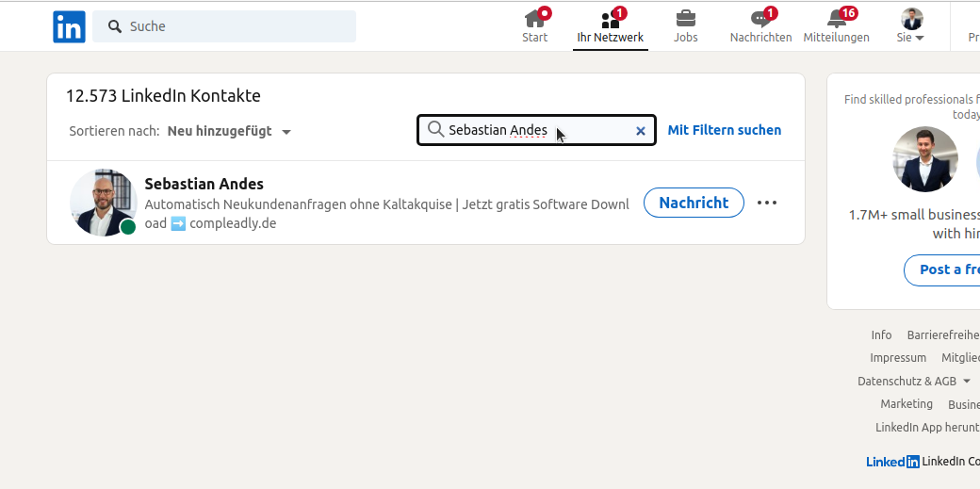Focus the top Suche search field

224,26
